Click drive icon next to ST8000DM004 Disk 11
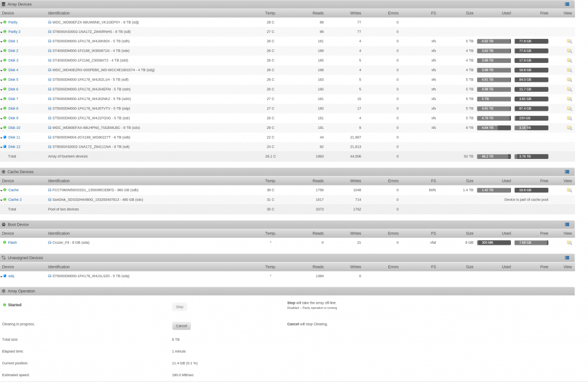Image resolution: width=588 pixels, height=382 pixels. pyautogui.click(x=49, y=137)
